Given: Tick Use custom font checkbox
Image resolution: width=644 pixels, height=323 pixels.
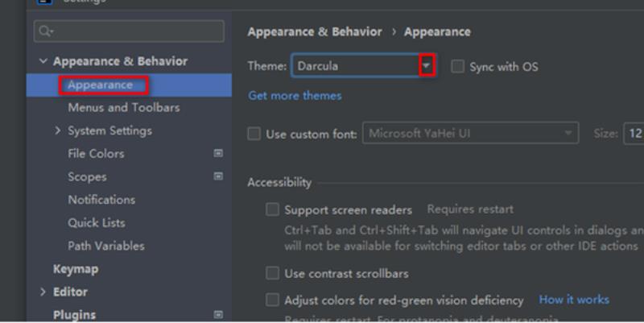Looking at the screenshot, I should [x=254, y=134].
